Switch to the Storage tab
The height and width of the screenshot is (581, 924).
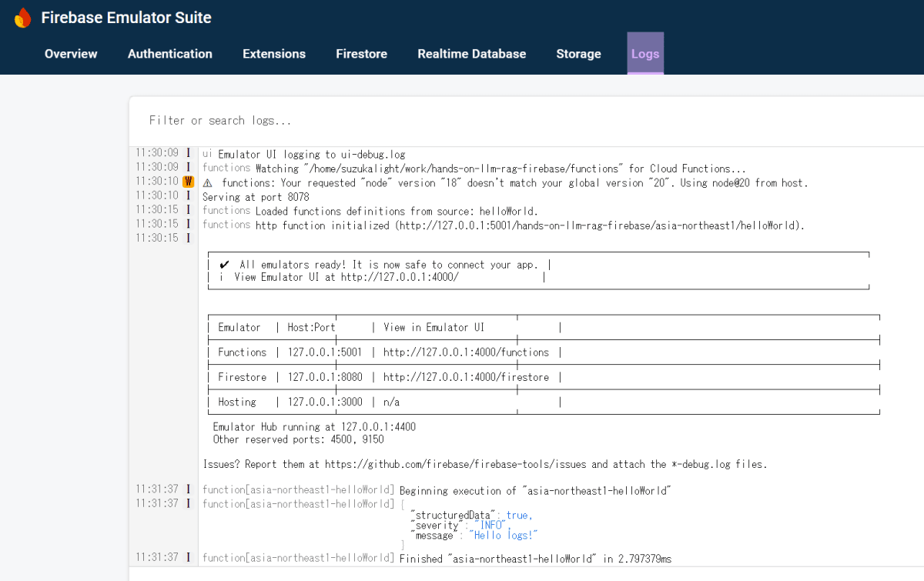578,54
